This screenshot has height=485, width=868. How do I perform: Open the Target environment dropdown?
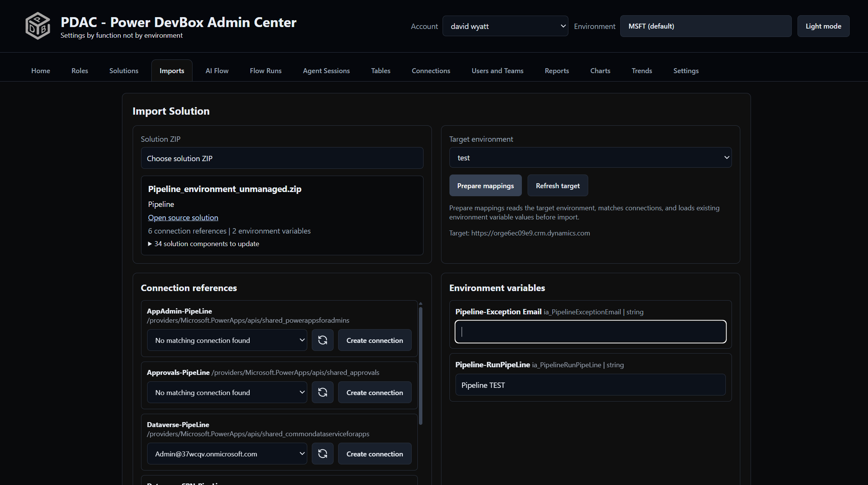[x=590, y=157]
